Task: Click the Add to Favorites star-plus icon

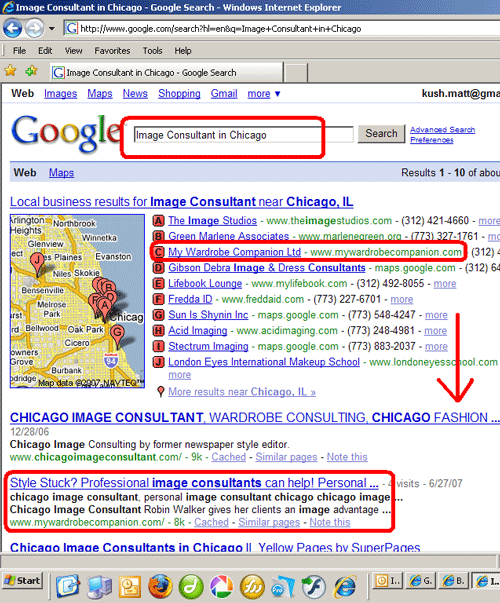Action: click(32, 71)
